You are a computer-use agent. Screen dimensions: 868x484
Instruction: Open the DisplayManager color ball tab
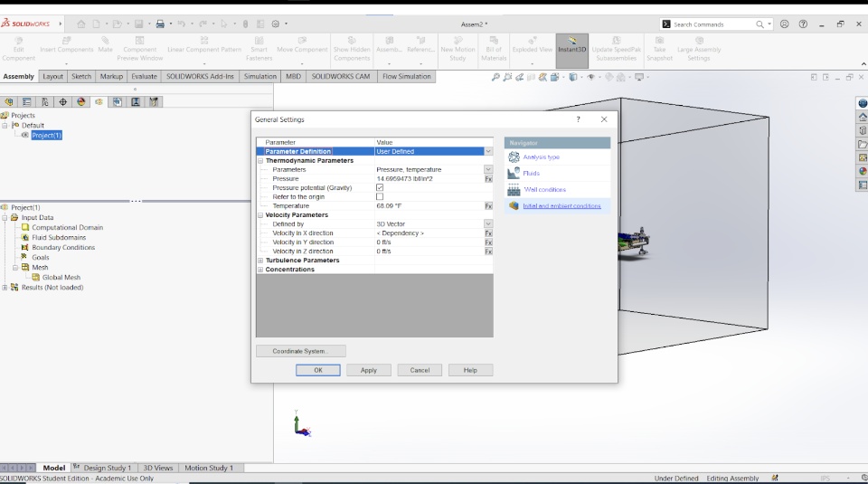tap(81, 102)
